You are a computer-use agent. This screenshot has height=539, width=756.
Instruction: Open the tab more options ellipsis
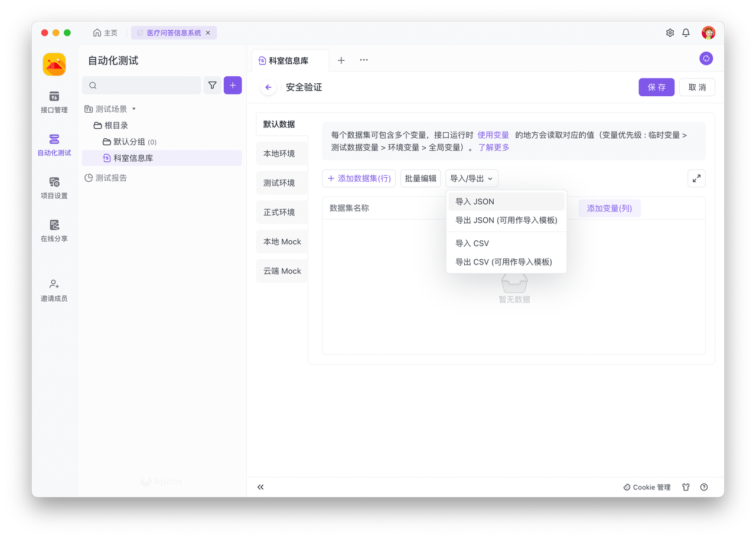tap(364, 60)
